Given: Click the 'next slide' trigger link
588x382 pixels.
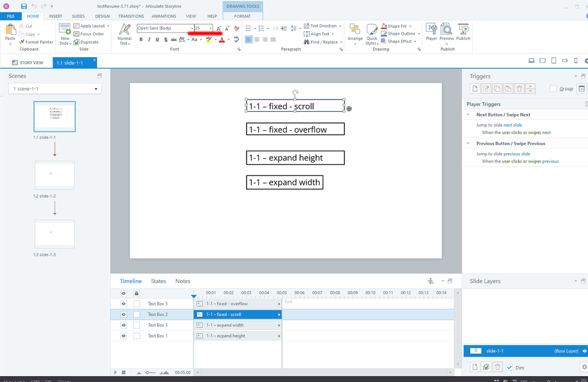Looking at the screenshot, I should [x=513, y=125].
